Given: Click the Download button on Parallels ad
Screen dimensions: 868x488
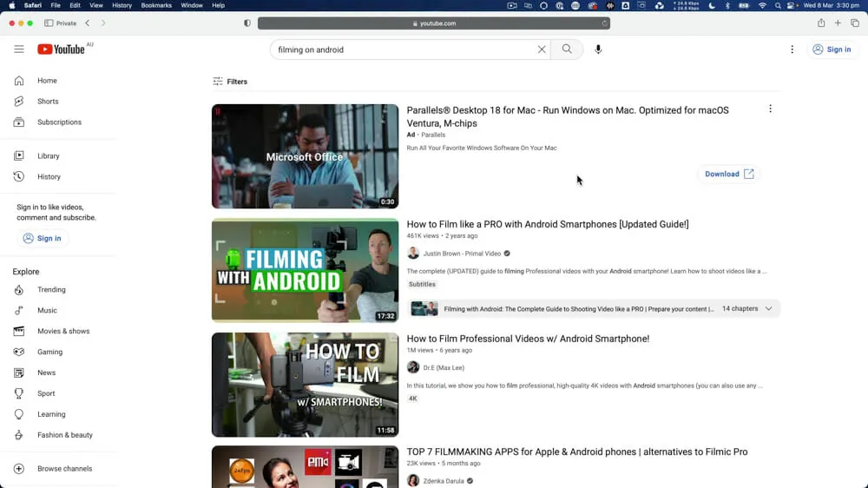Looking at the screenshot, I should click(728, 174).
